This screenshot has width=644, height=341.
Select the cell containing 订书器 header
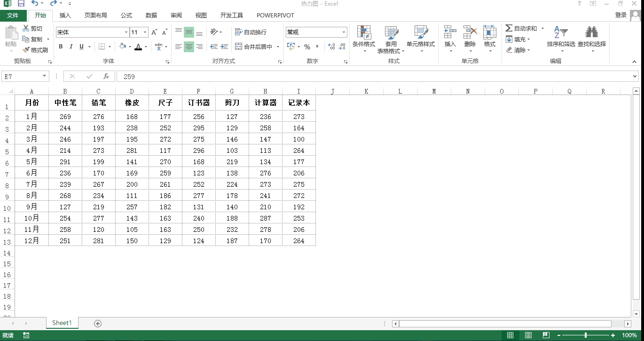point(199,103)
